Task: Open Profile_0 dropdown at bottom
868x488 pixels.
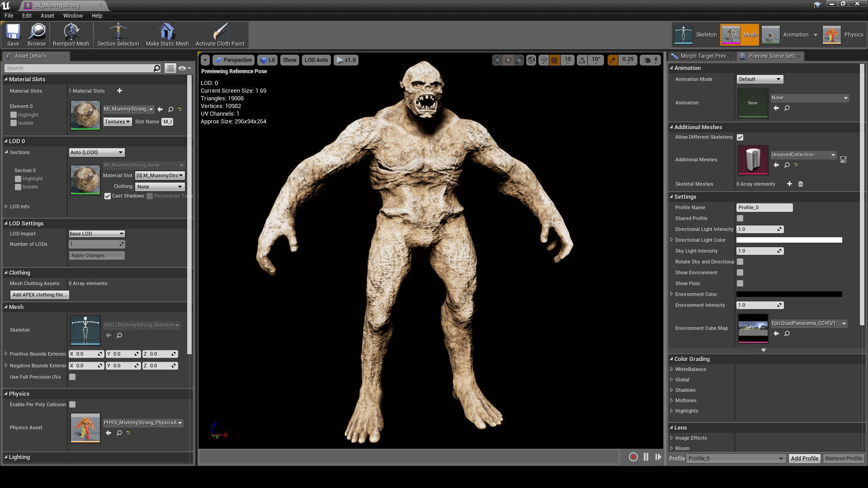Action: (736, 458)
